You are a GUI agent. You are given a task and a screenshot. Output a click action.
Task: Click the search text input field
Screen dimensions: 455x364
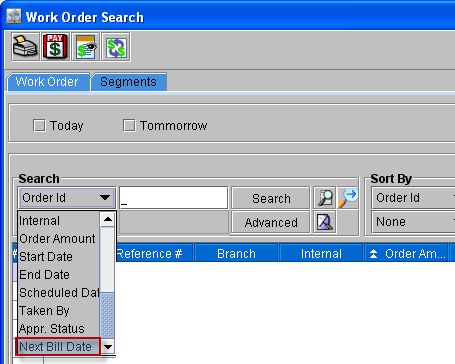point(174,198)
